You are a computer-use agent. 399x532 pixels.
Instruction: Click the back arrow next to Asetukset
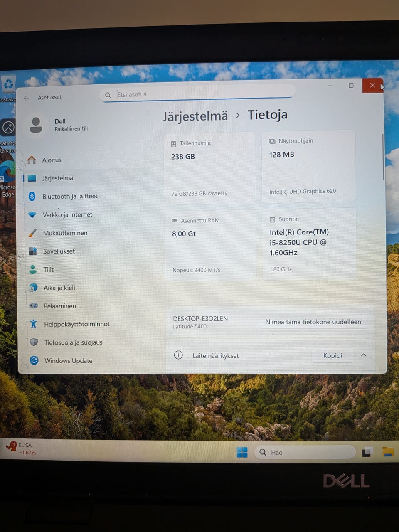pyautogui.click(x=26, y=98)
